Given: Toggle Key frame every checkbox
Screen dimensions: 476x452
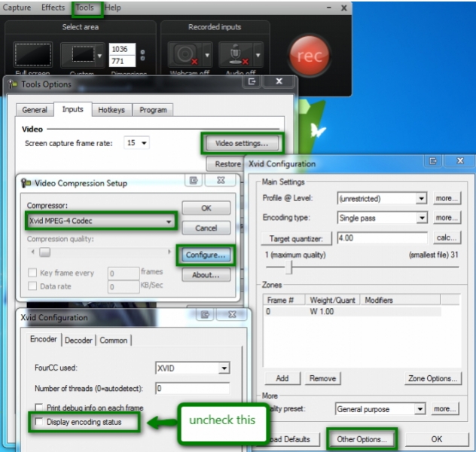Looking at the screenshot, I should coord(32,273).
